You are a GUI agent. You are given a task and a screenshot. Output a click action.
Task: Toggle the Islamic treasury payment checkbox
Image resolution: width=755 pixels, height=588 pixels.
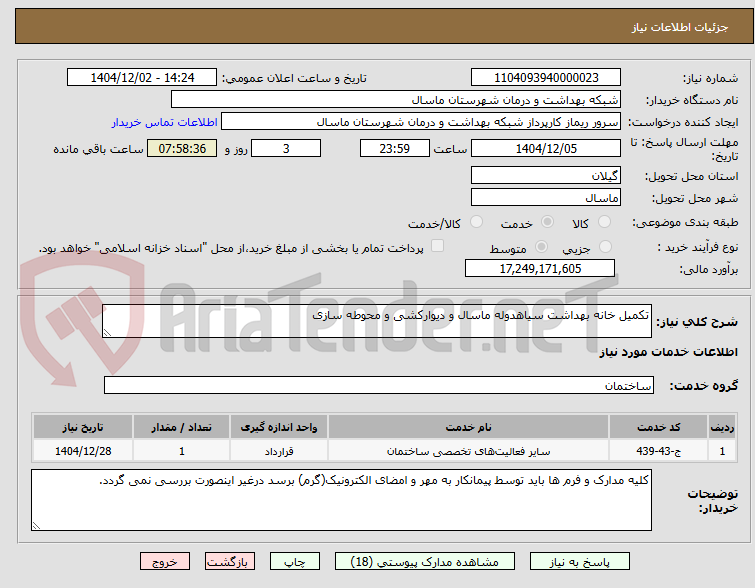tap(437, 246)
